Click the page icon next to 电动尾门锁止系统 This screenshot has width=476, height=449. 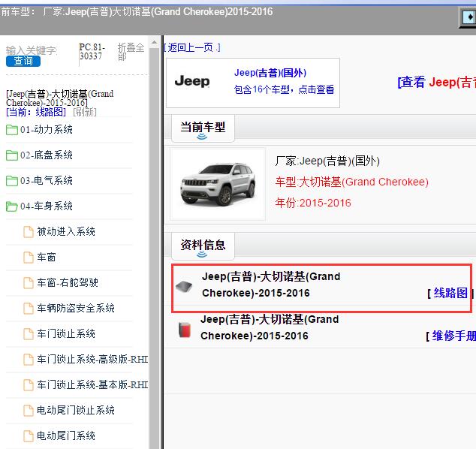(29, 411)
